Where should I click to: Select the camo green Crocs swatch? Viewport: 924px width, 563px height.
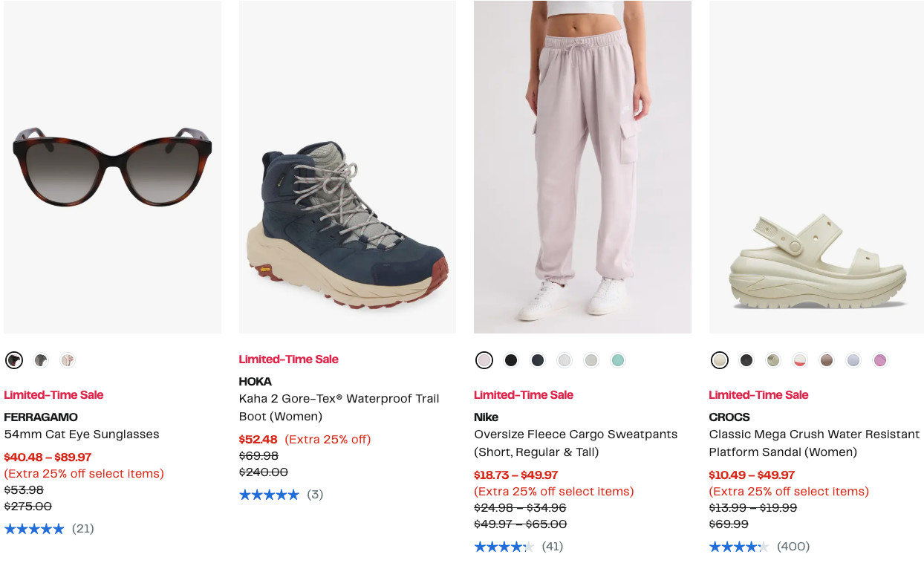point(773,360)
